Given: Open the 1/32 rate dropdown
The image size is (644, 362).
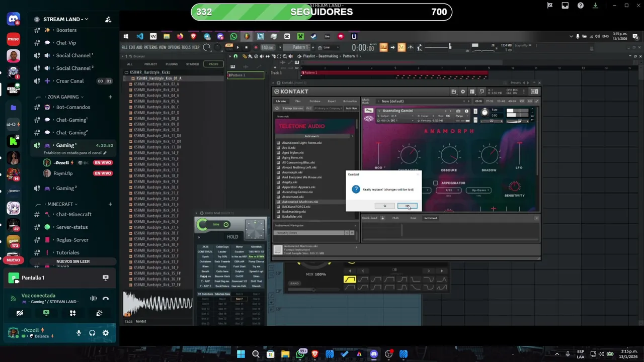Looking at the screenshot, I should (449, 190).
